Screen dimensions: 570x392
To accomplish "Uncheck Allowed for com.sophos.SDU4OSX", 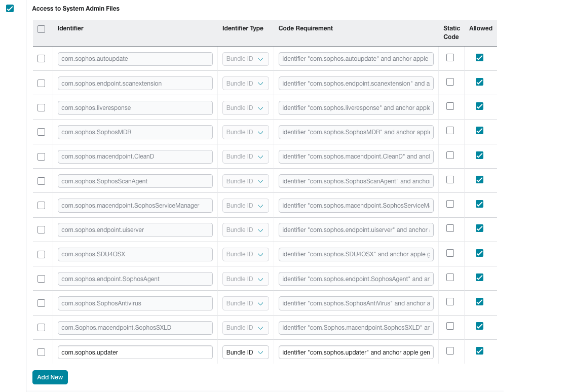I will pyautogui.click(x=479, y=253).
